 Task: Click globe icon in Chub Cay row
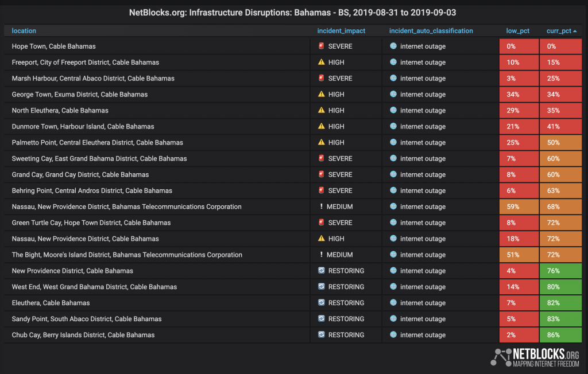point(393,334)
